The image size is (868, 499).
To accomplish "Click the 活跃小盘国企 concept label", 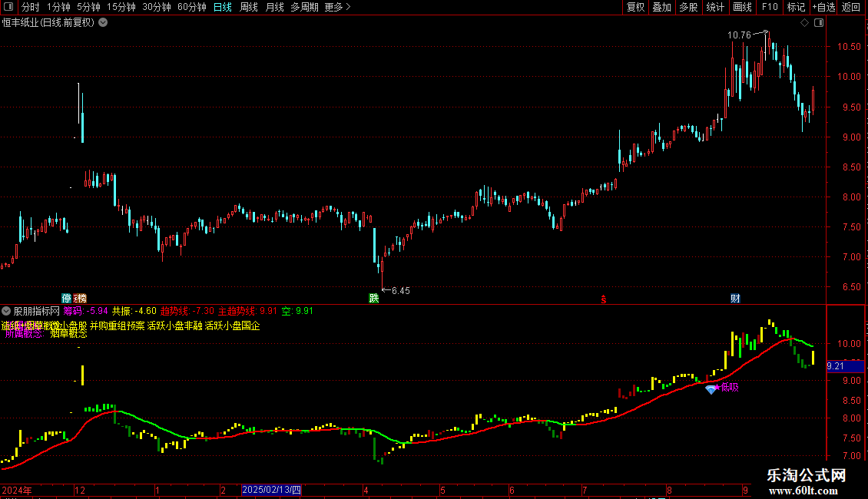I will coord(232,326).
